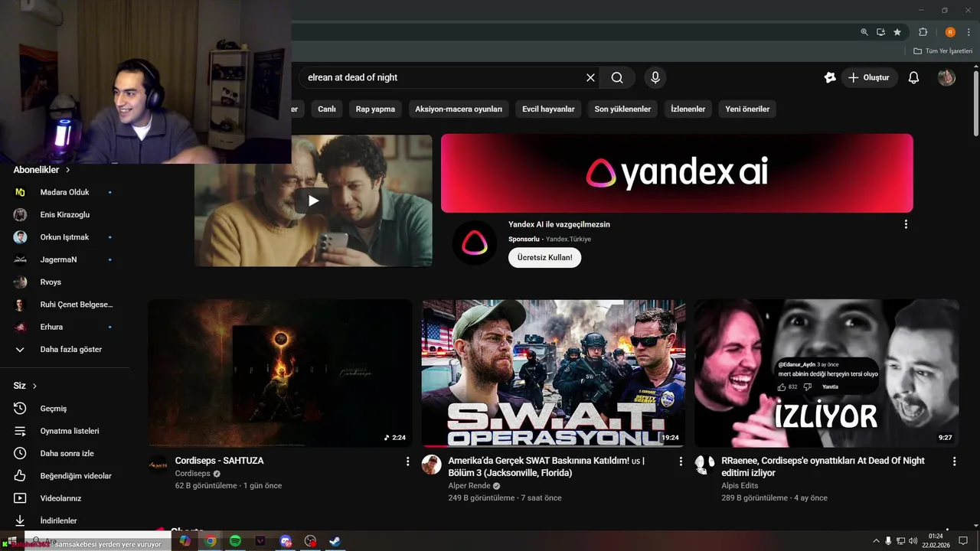Open Tüm Yer İşaretleri bookmarks folder

point(942,51)
